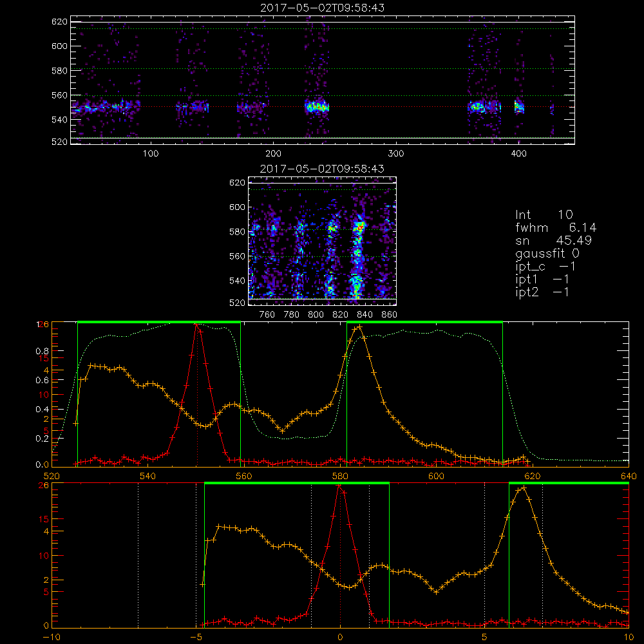Click the 'gaussfit 0' readout line
The height and width of the screenshot is (644, 644).
point(547,253)
